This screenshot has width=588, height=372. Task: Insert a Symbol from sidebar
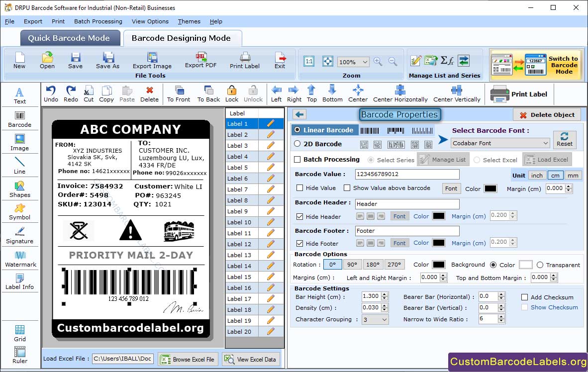[x=19, y=212]
